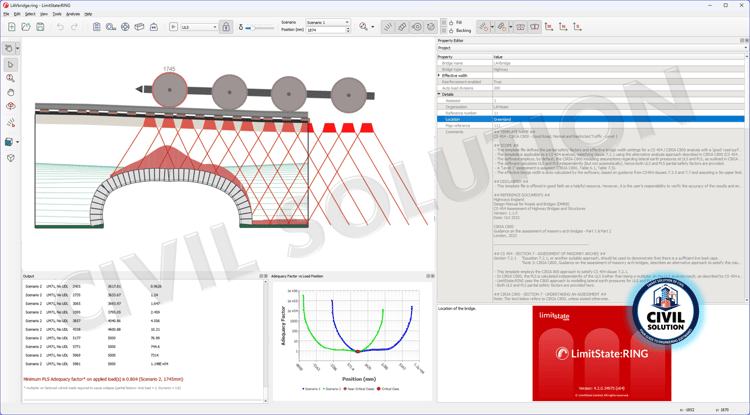The width and height of the screenshot is (750, 415).
Task: Click the wireframe cube icon
Action: pyautogui.click(x=11, y=158)
